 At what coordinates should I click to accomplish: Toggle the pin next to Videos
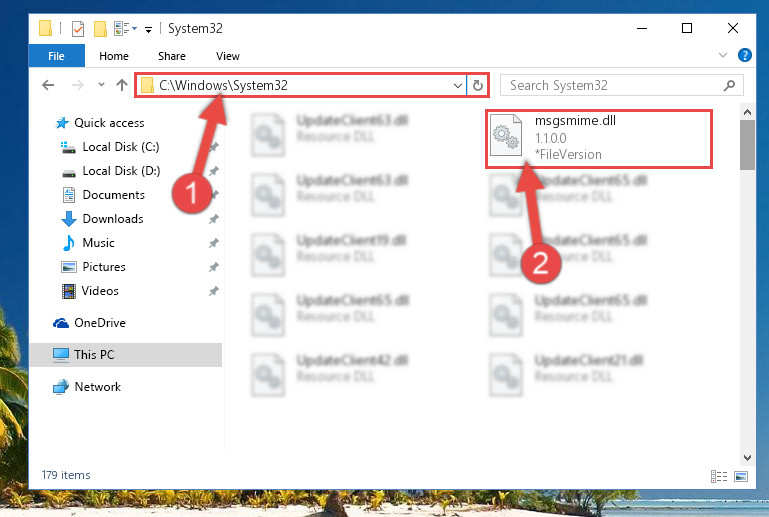[213, 291]
